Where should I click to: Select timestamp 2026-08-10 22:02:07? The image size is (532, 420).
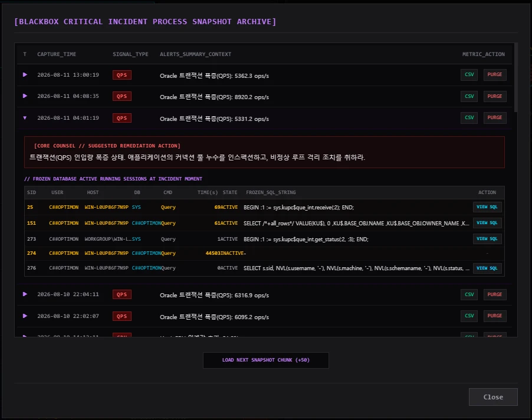pos(68,316)
